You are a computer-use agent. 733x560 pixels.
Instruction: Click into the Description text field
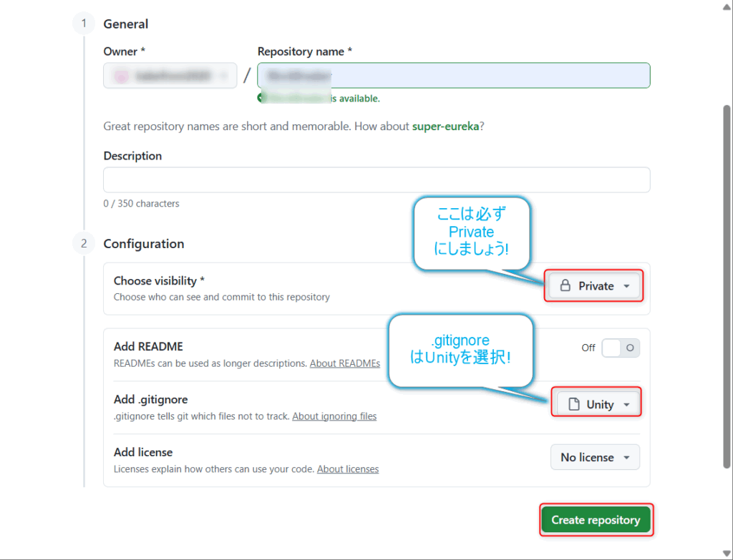pyautogui.click(x=377, y=180)
